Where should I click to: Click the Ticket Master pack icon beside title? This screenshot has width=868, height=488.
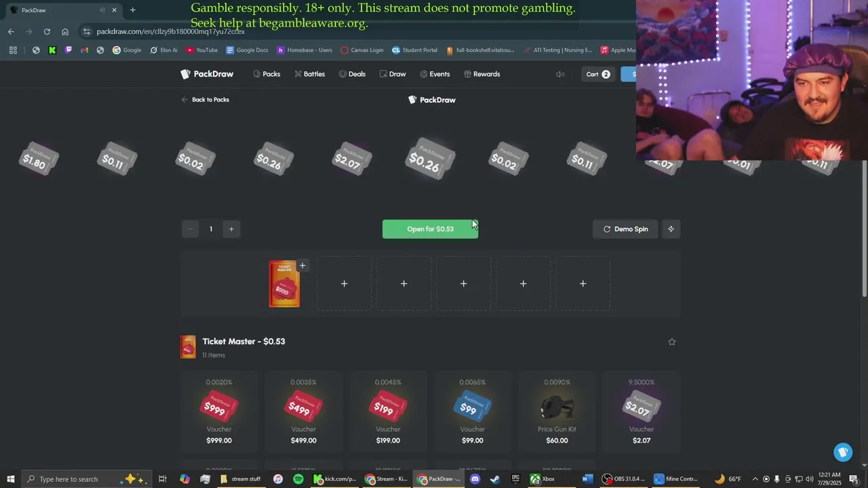pyautogui.click(x=189, y=347)
